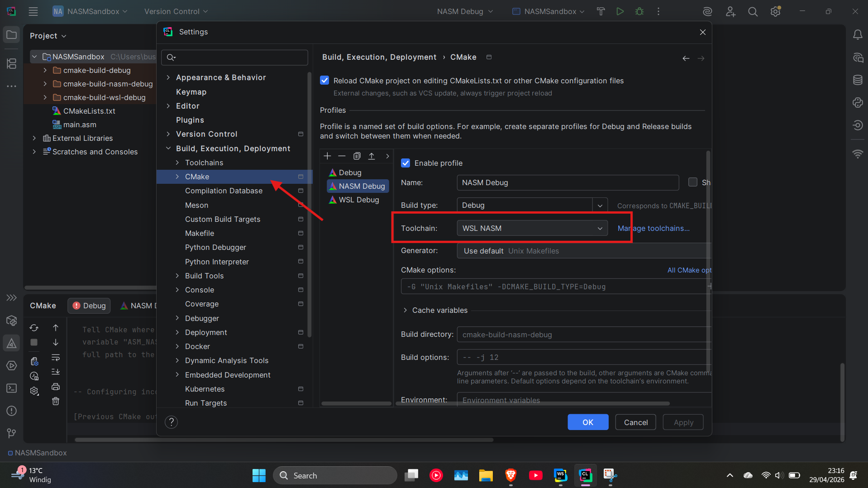This screenshot has width=868, height=488.
Task: Open the Makefile settings page
Action: 200,233
